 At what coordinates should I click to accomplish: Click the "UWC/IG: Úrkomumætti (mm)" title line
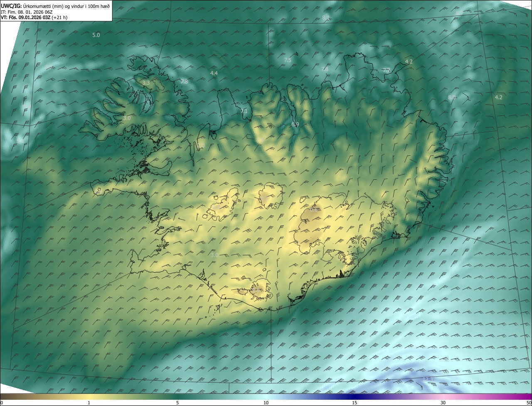pyautogui.click(x=56, y=5)
